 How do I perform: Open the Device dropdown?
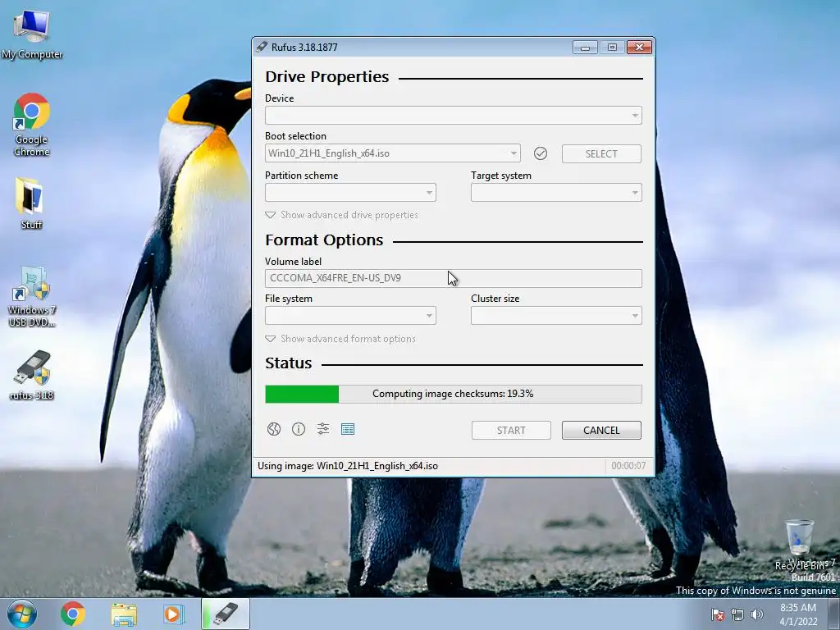453,115
